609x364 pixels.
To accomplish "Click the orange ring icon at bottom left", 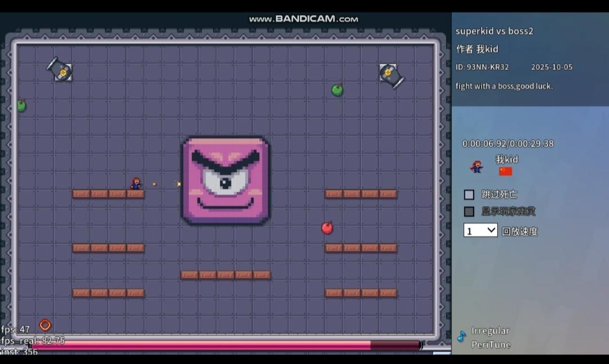I will (x=45, y=325).
